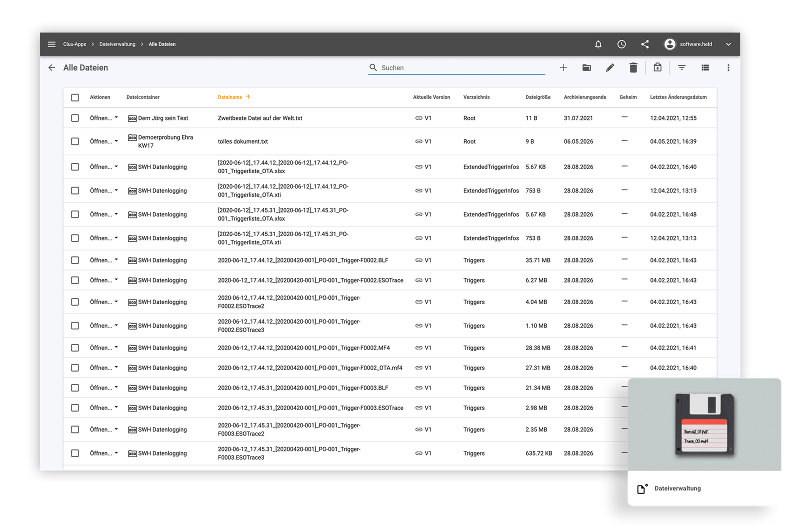The width and height of the screenshot is (800, 532).
Task: Click the pencil edit icon
Action: (610, 67)
